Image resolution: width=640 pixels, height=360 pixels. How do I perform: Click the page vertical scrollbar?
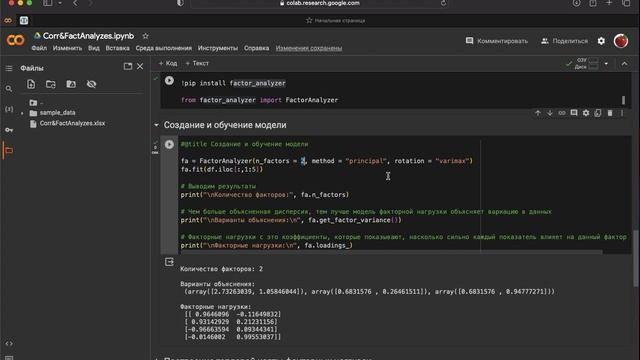tap(636, 258)
